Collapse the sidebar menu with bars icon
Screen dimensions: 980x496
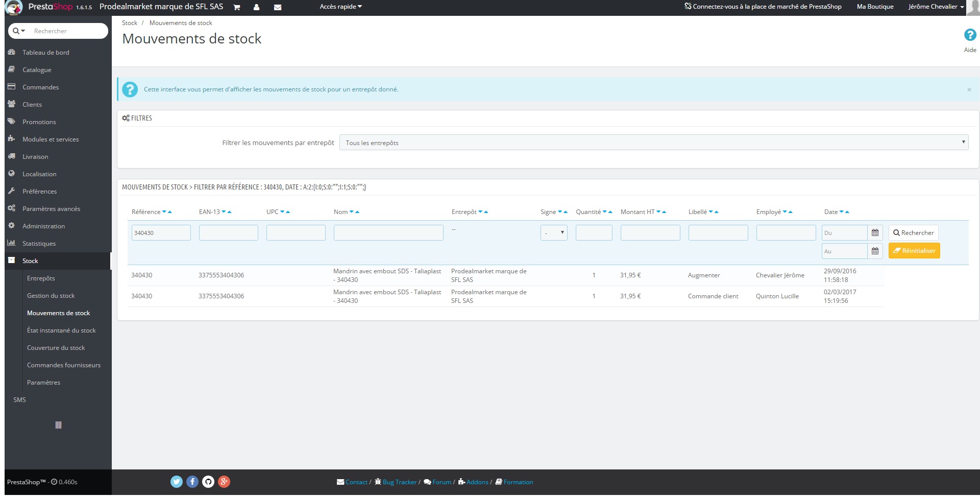point(58,425)
